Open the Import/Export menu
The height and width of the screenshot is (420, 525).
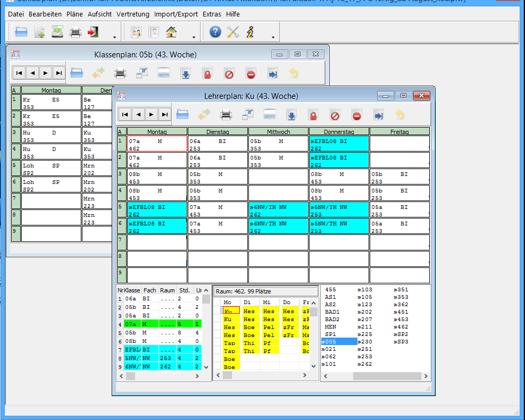pos(176,14)
